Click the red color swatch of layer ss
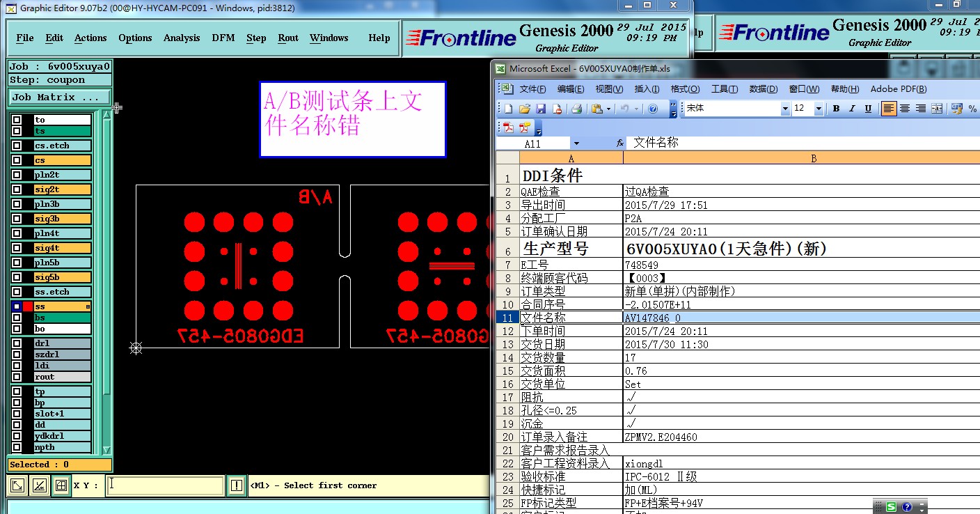 (x=28, y=306)
